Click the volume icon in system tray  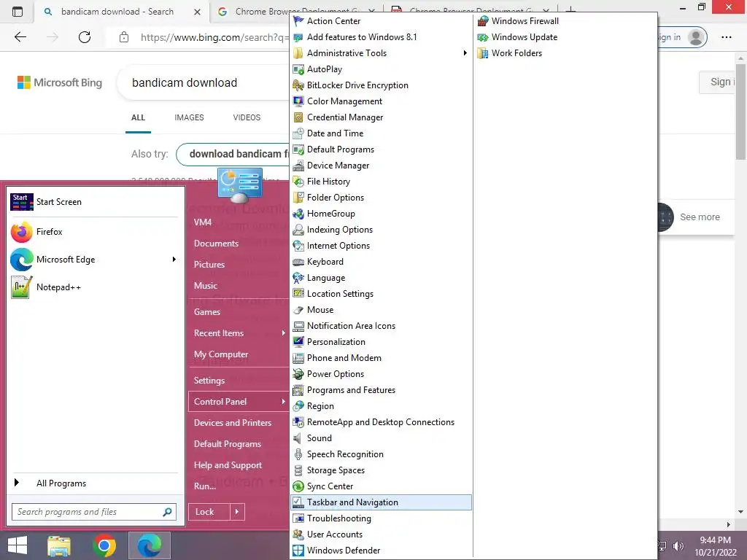click(678, 546)
